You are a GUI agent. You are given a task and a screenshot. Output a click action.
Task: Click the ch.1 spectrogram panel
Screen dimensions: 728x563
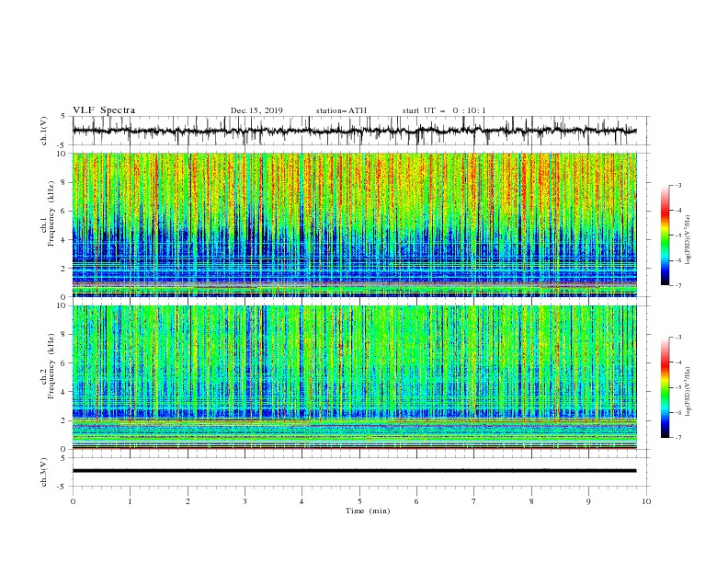click(x=355, y=224)
